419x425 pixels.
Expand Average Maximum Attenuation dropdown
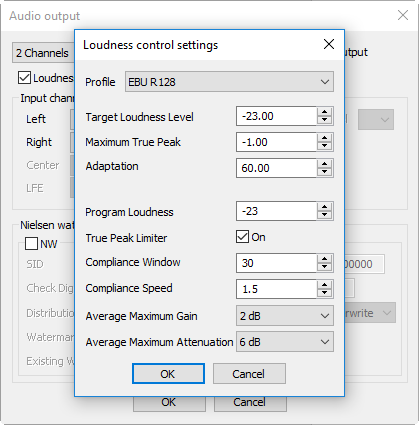click(x=285, y=342)
